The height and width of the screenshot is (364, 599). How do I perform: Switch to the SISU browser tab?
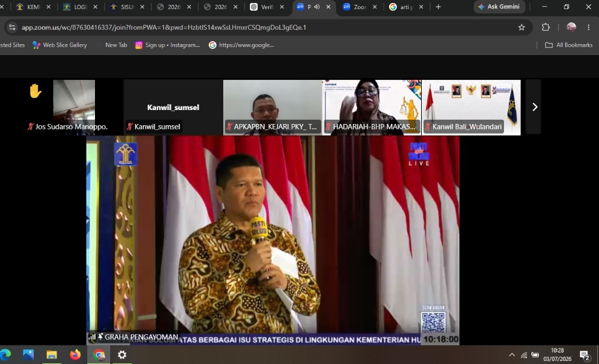point(126,7)
